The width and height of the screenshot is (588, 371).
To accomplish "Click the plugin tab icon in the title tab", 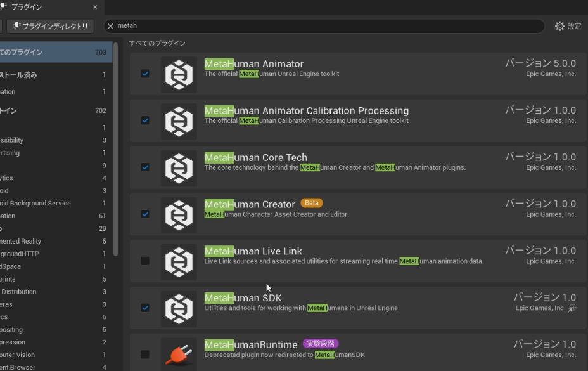I will pyautogui.click(x=4, y=6).
